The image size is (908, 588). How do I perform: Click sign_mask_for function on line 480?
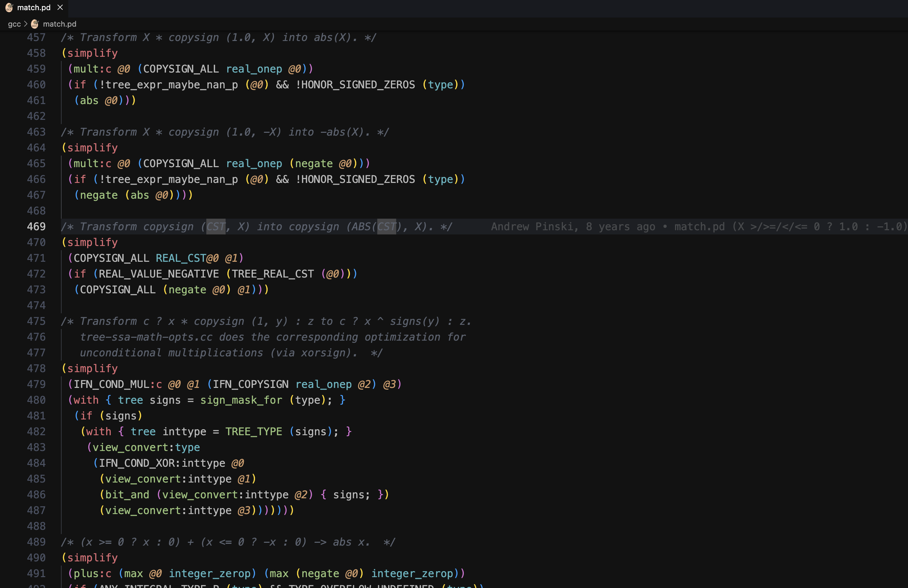[x=241, y=400]
